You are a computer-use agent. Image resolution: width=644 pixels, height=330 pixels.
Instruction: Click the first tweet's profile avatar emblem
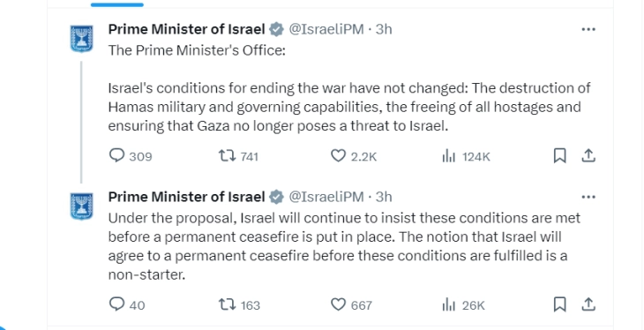coord(81,39)
